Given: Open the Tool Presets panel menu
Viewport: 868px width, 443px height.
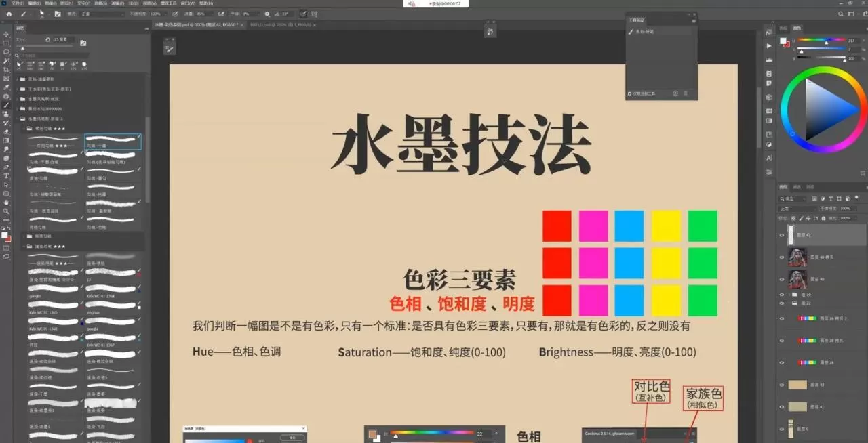Looking at the screenshot, I should (694, 21).
